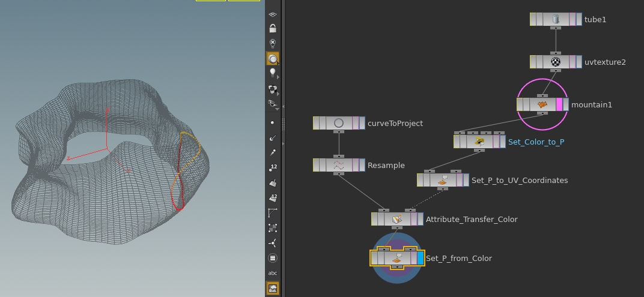Toggle display point trails icon

coord(273,152)
